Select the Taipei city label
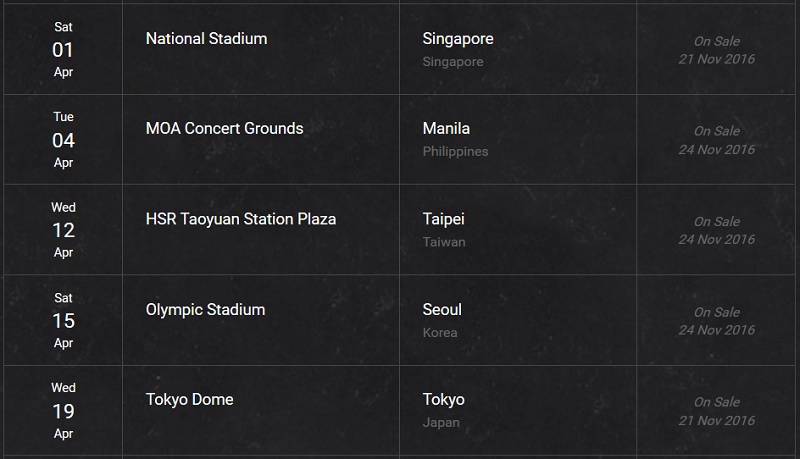Viewport: 800px width, 459px height. click(443, 219)
